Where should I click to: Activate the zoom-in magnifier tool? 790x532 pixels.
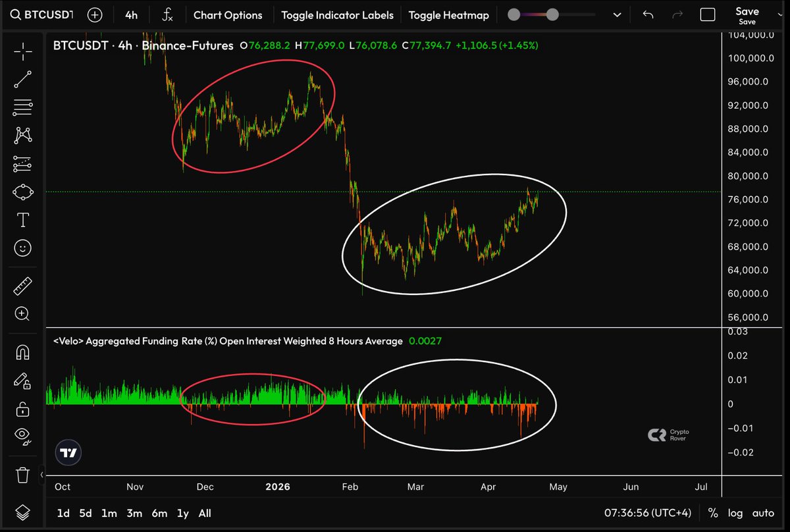(22, 314)
